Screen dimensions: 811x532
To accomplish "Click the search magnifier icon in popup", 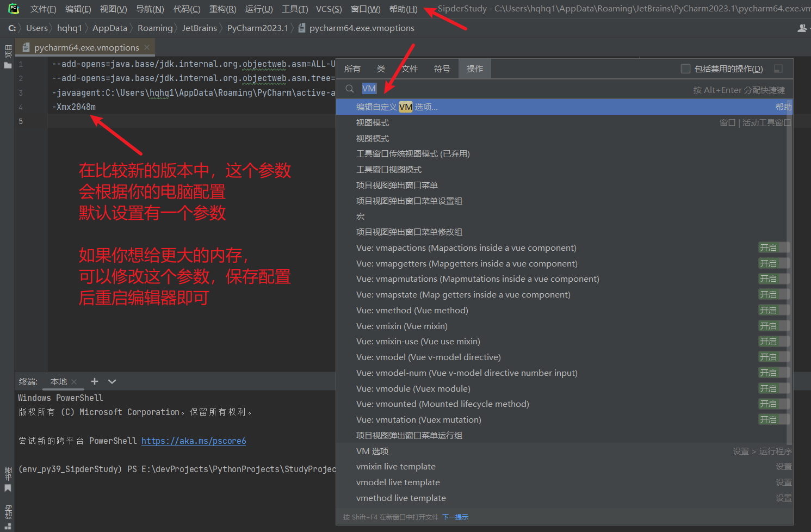I will 350,89.
